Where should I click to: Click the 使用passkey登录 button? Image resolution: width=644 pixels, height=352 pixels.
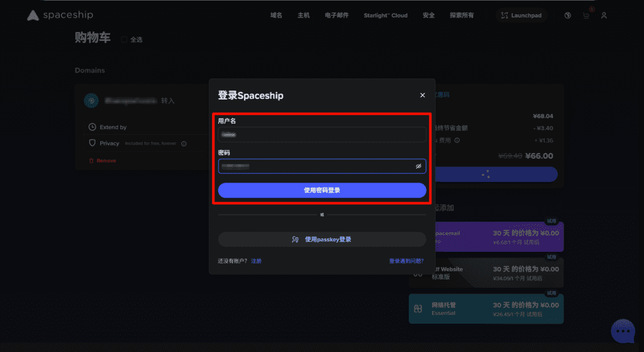click(x=322, y=239)
